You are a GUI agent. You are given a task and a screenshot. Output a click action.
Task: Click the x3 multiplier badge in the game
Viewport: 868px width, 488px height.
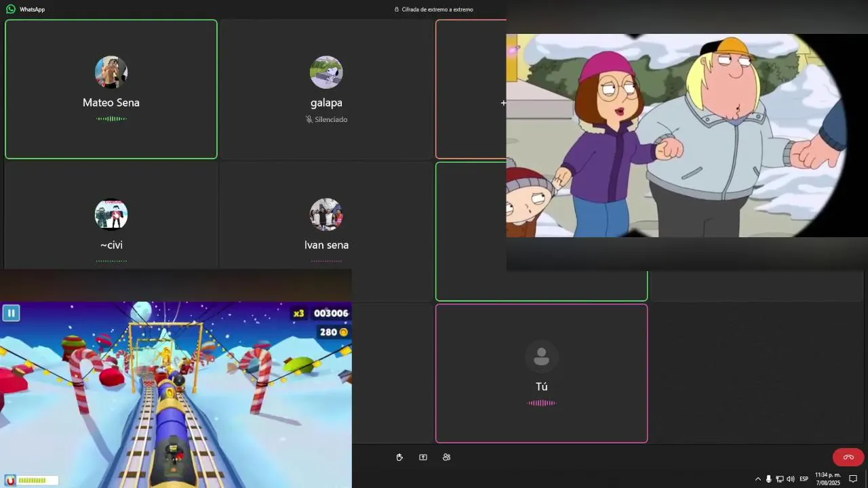point(298,313)
